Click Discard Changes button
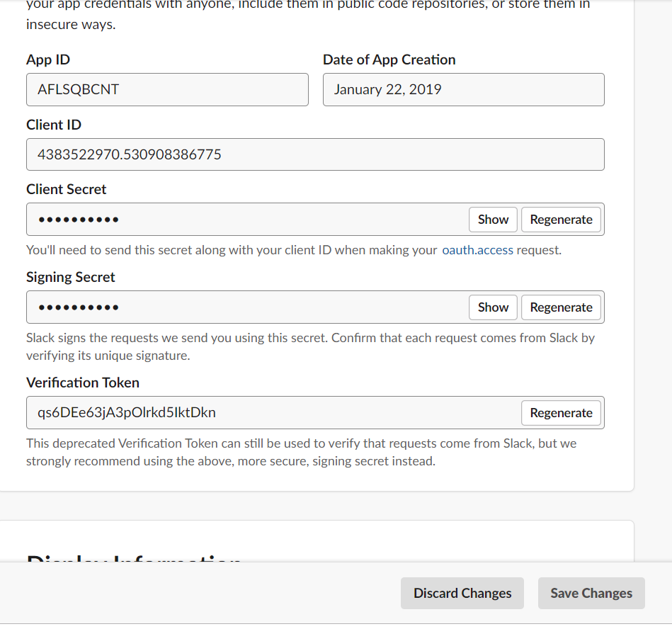 462,594
